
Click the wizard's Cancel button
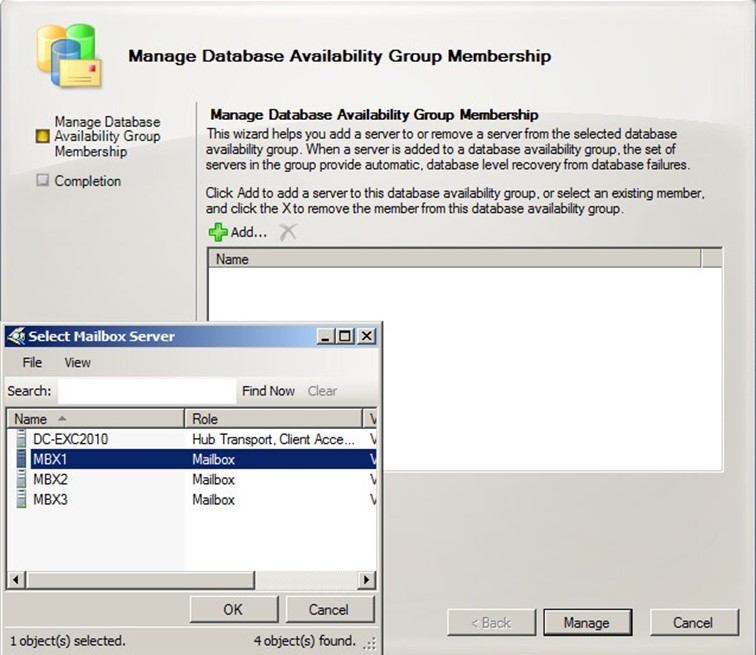point(693,623)
